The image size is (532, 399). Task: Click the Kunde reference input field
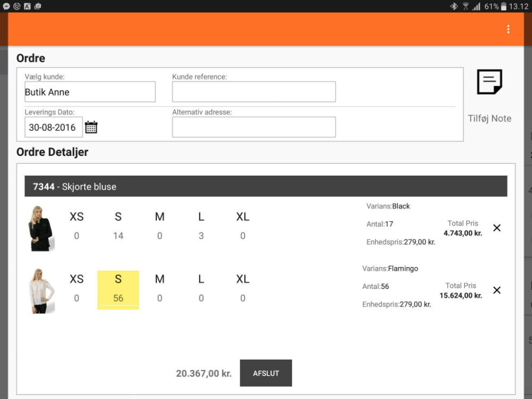(254, 92)
